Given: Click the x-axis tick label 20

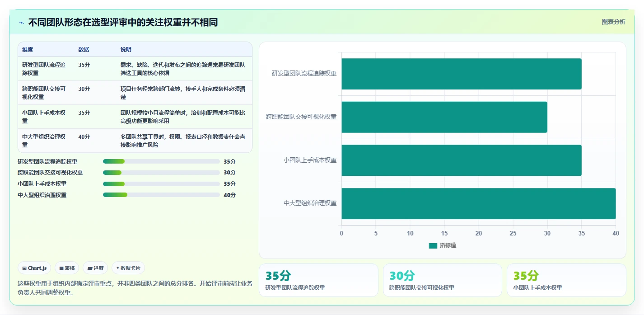Looking at the screenshot, I should 479,233.
